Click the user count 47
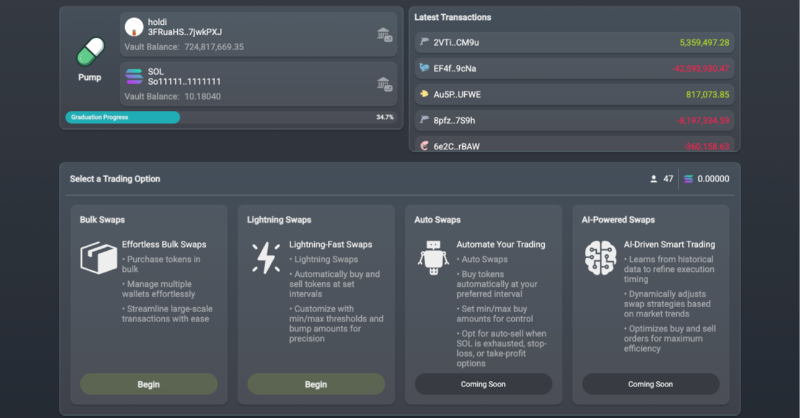Screen dimensions: 800x418 [x=668, y=179]
